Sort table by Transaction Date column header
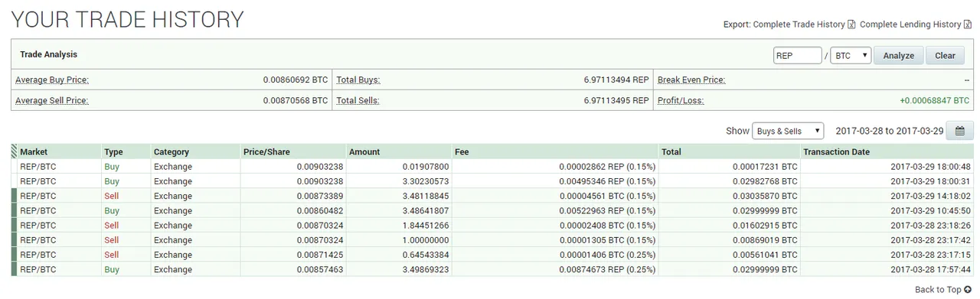The width and height of the screenshot is (980, 299). click(836, 152)
